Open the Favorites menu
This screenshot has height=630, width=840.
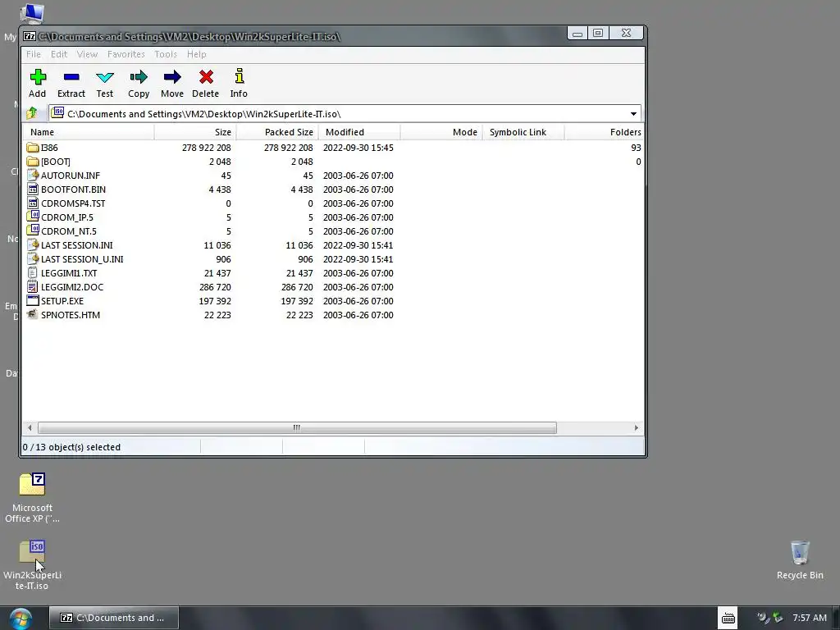point(126,54)
